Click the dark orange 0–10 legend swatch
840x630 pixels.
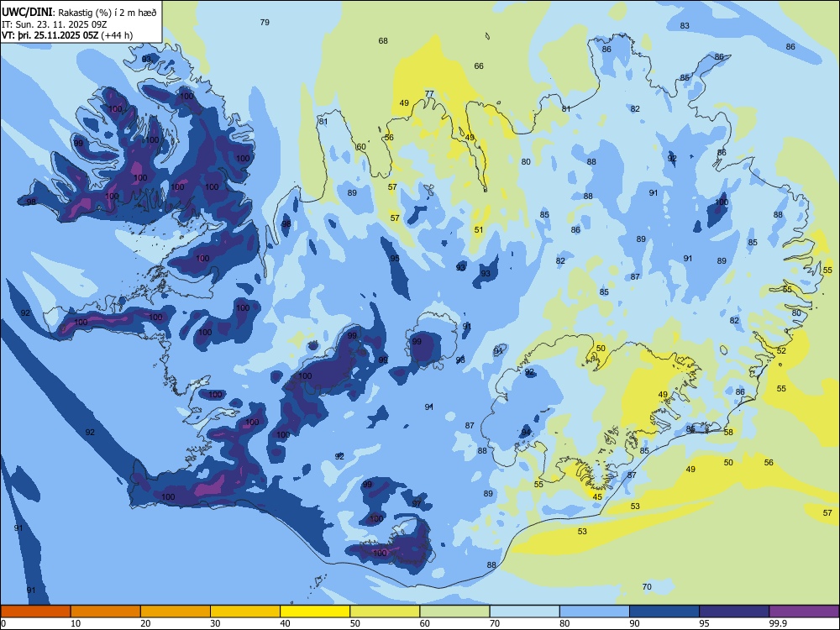click(x=35, y=612)
